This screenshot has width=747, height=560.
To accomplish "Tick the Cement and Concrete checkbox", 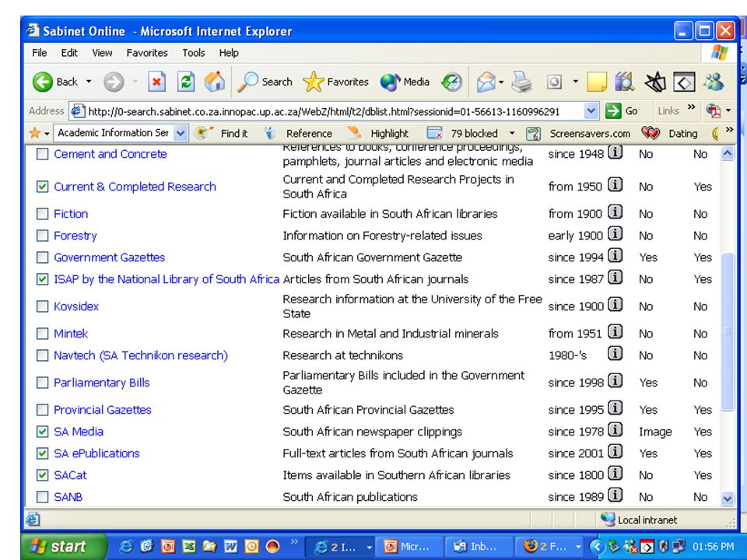I will 42,154.
